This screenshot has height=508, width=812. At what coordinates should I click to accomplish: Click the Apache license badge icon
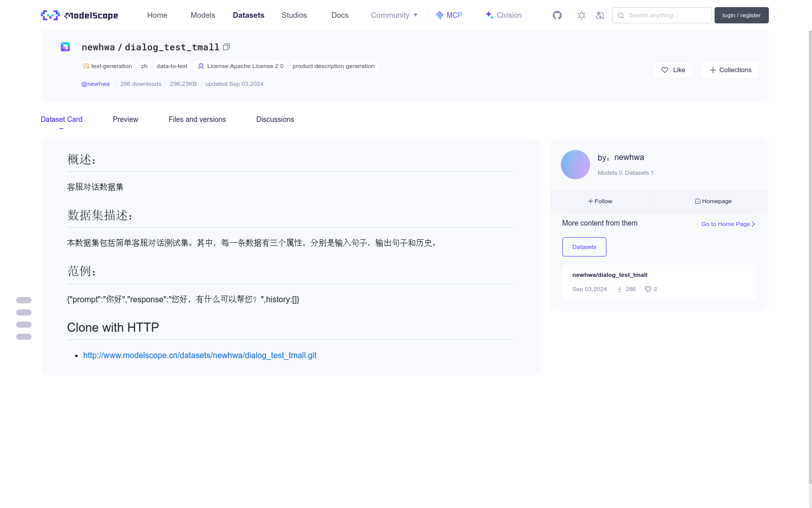(201, 66)
